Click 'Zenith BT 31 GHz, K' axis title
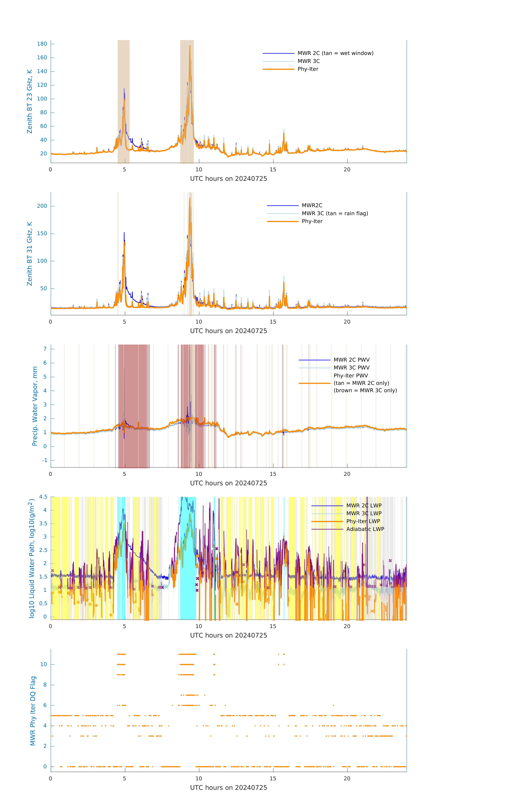 pos(30,254)
